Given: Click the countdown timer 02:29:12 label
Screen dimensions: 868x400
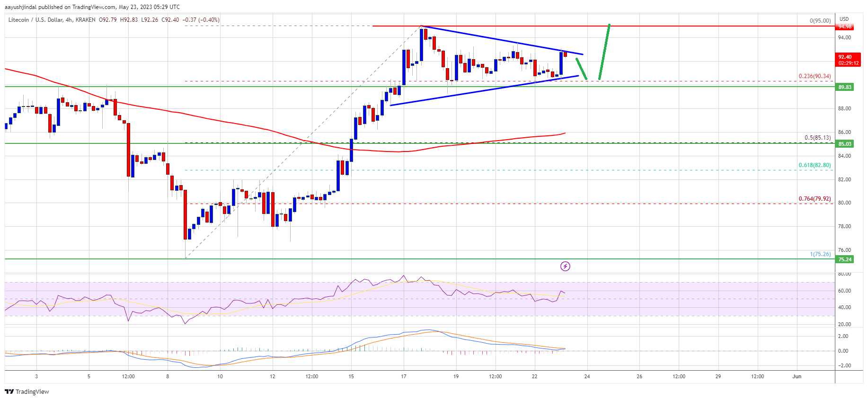Looking at the screenshot, I should pyautogui.click(x=848, y=63).
